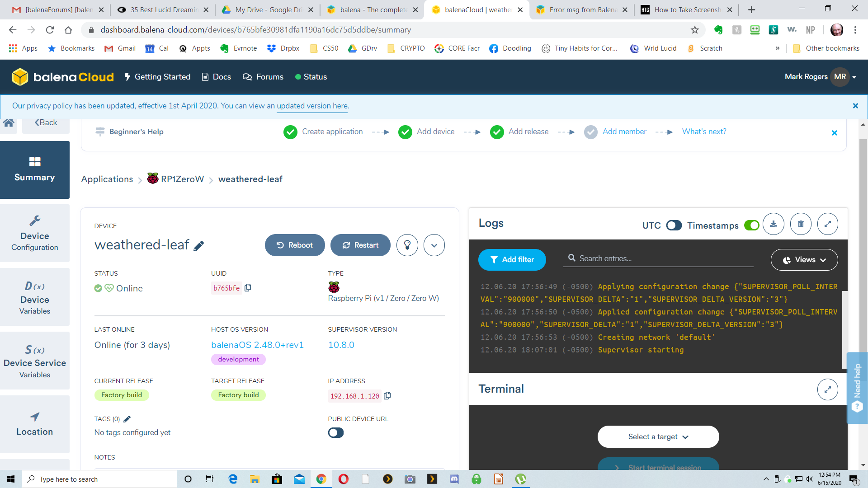
Task: Open Select a target dropdown
Action: [658, 437]
